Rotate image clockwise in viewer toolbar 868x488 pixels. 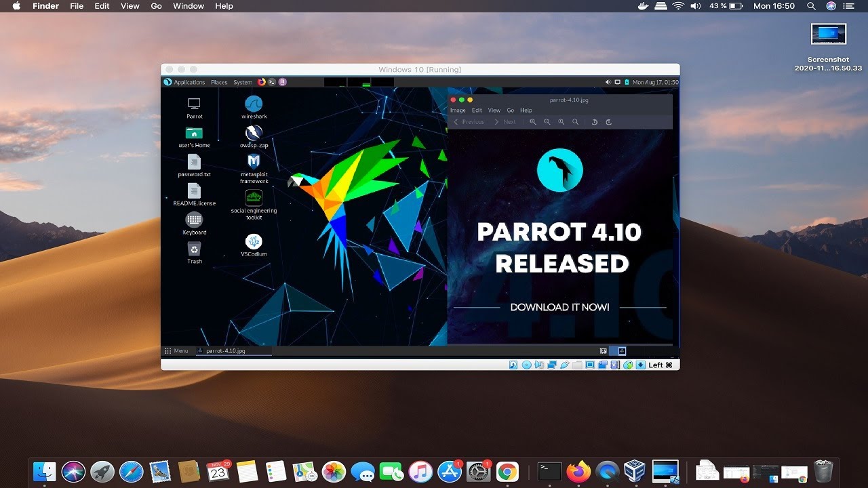(x=608, y=122)
